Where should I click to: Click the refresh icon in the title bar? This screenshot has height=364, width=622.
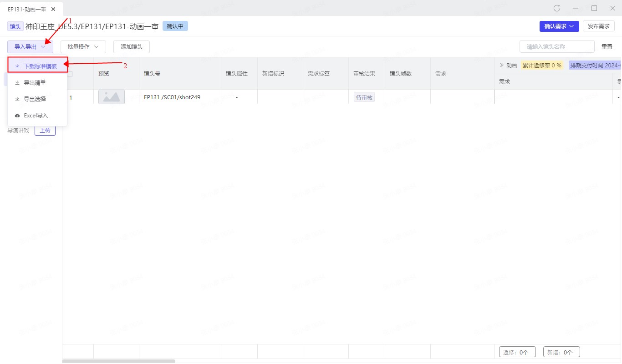coord(556,8)
